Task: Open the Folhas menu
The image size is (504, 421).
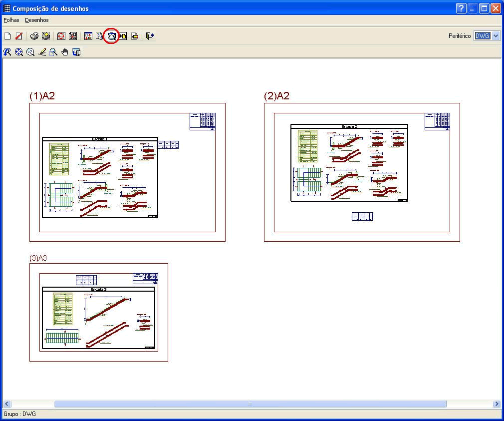Action: tap(11, 20)
